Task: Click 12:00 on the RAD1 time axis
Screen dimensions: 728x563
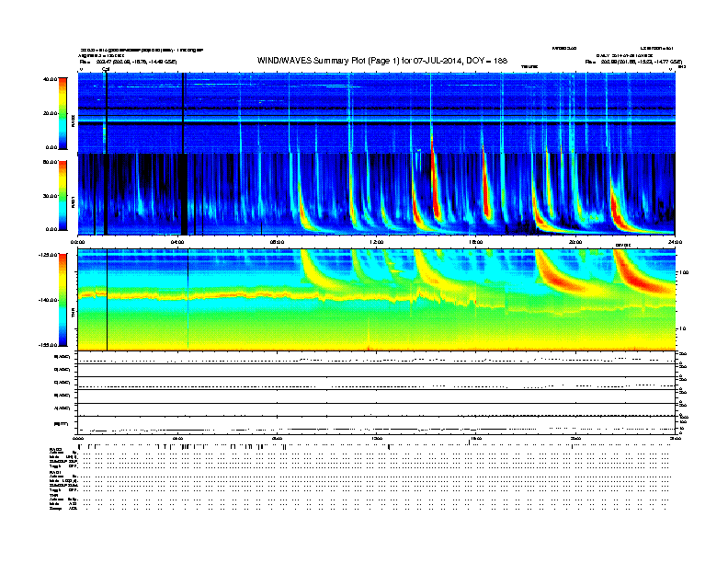Action: point(377,242)
